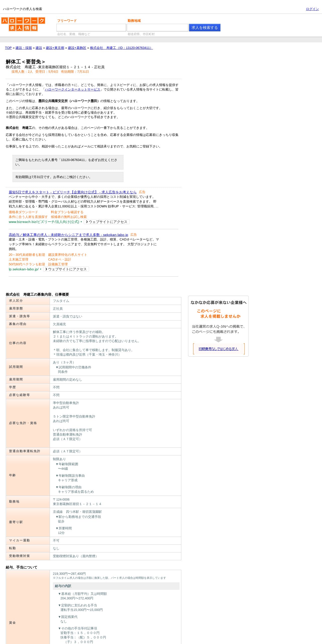Screen dimensions: 322x644
Task: Click the フリーワード input field
Action: 91,28
